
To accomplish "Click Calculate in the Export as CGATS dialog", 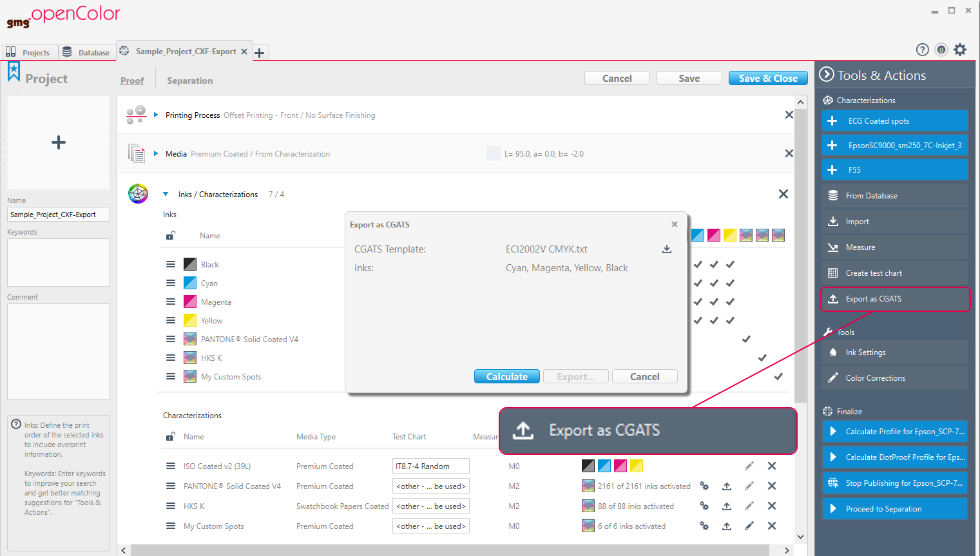I will pyautogui.click(x=507, y=376).
